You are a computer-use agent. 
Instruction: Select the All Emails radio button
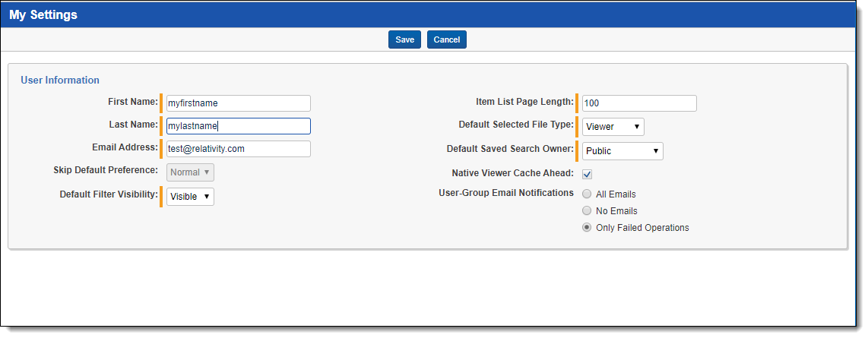[587, 194]
